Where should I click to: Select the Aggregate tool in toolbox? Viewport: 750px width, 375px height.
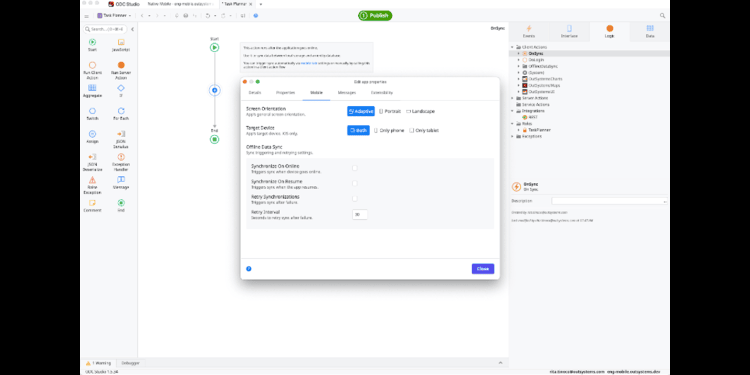click(x=92, y=91)
